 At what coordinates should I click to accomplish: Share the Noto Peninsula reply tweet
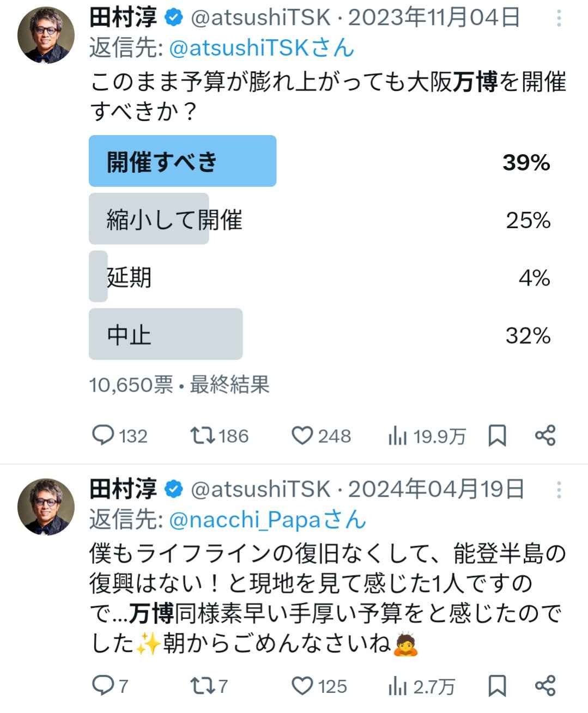point(545,686)
